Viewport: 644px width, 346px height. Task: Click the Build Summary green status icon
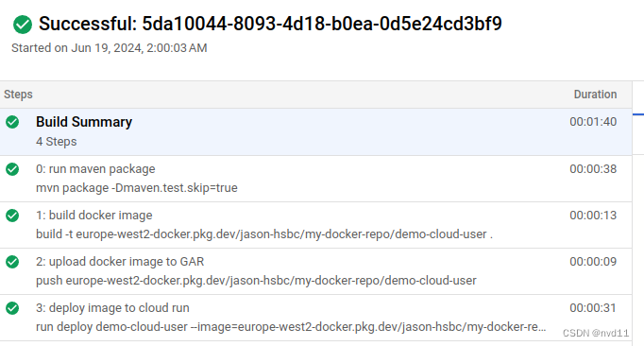coord(12,122)
